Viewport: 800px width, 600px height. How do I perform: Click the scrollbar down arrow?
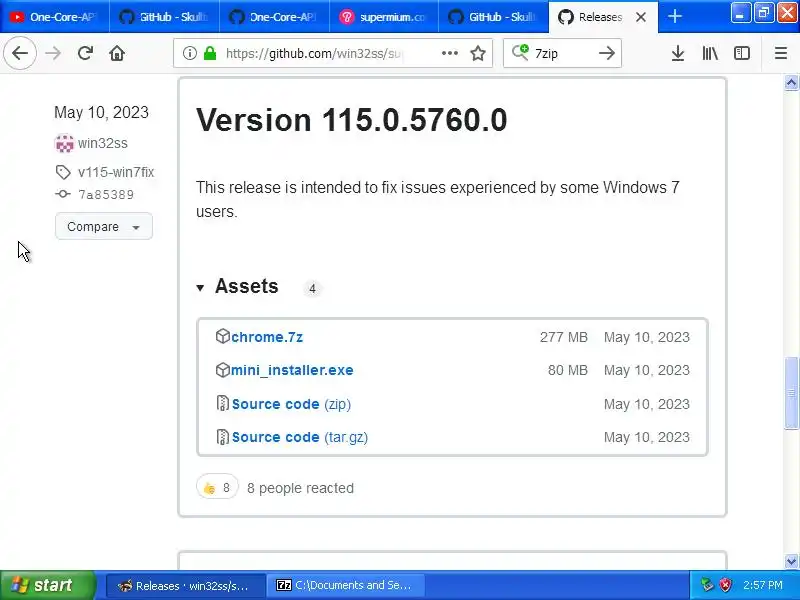point(791,561)
